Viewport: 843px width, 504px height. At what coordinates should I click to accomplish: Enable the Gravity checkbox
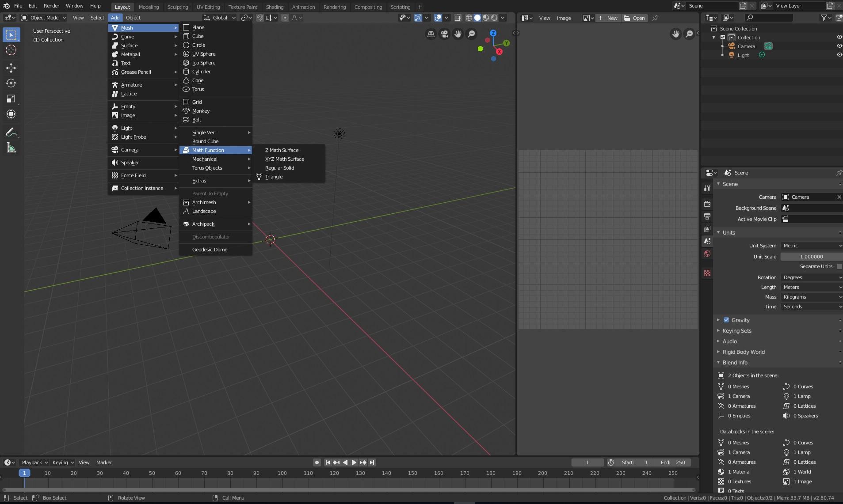(726, 320)
